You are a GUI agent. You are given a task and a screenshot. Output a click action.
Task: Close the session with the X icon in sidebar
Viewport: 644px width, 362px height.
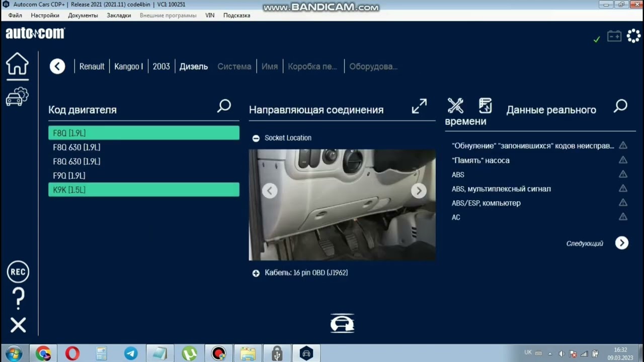point(18,325)
